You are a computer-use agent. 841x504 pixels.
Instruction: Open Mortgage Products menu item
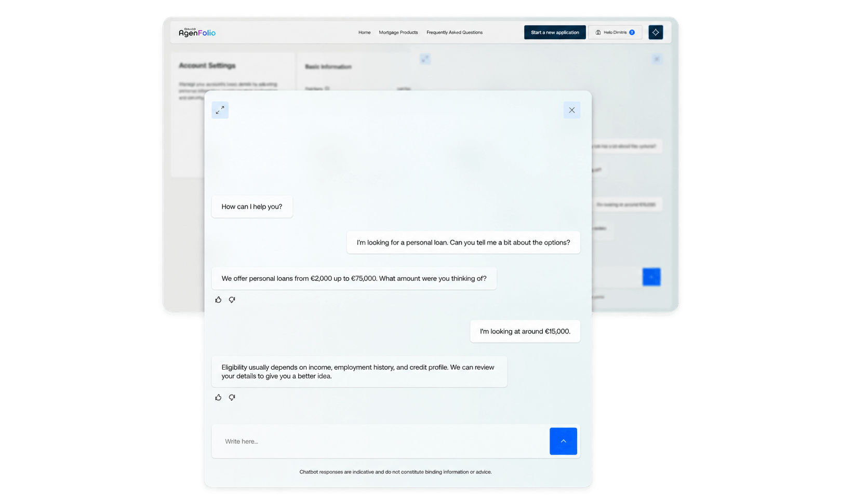coord(398,32)
